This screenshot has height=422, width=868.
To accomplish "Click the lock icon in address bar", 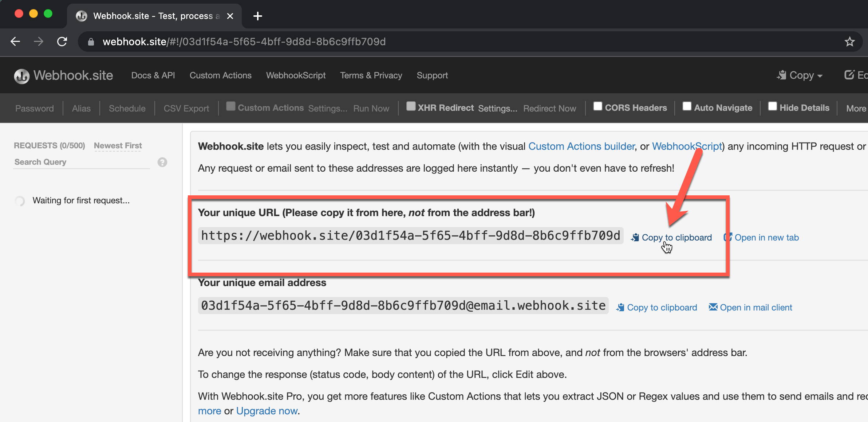I will point(91,42).
